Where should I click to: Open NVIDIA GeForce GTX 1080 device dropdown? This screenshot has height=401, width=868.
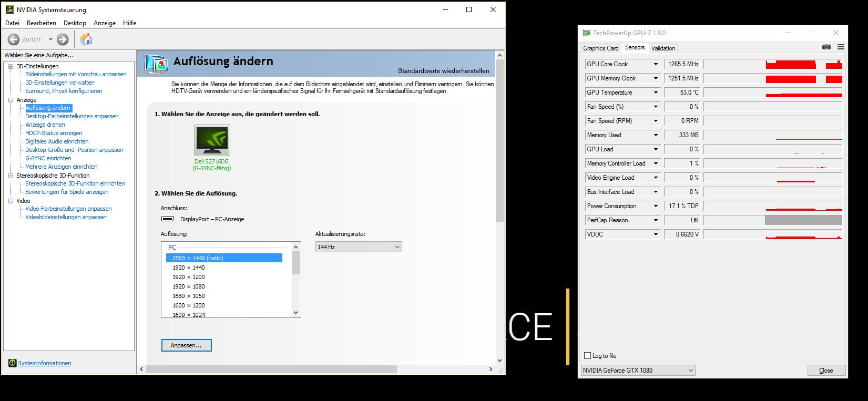[638, 371]
